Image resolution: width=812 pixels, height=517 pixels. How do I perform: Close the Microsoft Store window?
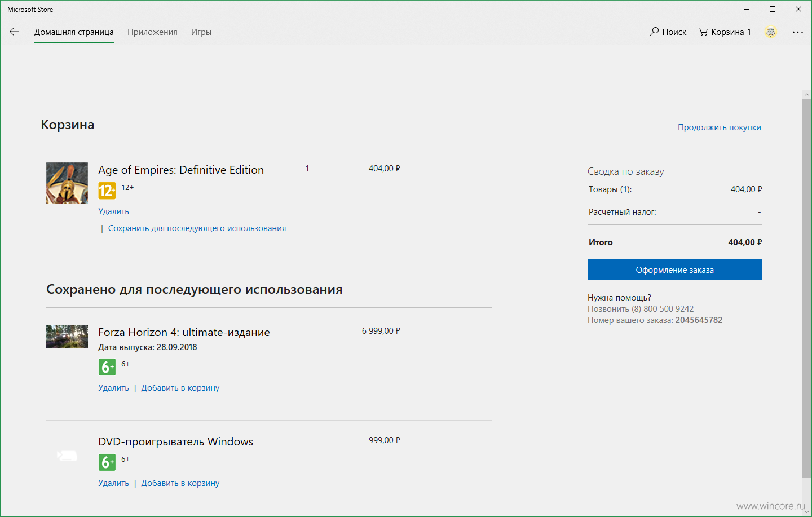tap(798, 9)
